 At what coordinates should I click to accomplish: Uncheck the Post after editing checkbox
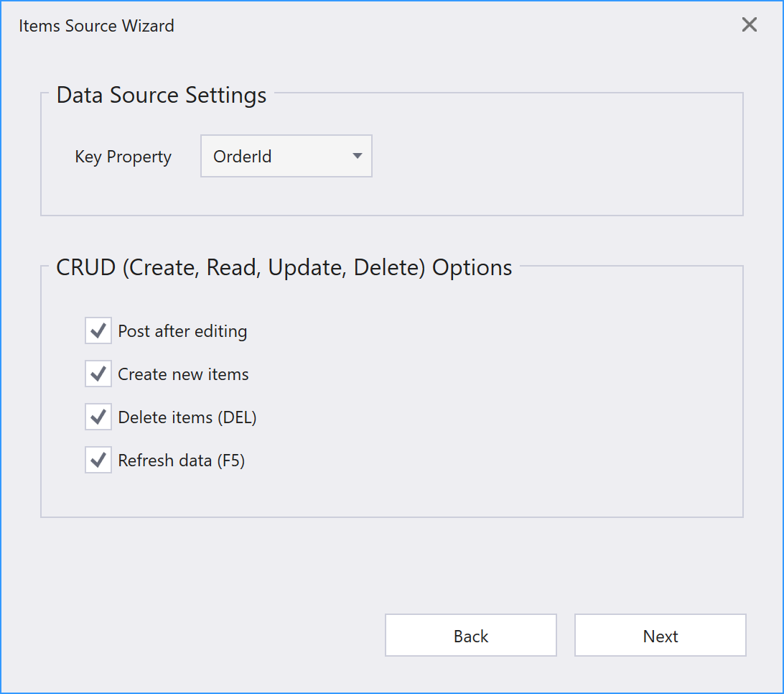tap(98, 331)
